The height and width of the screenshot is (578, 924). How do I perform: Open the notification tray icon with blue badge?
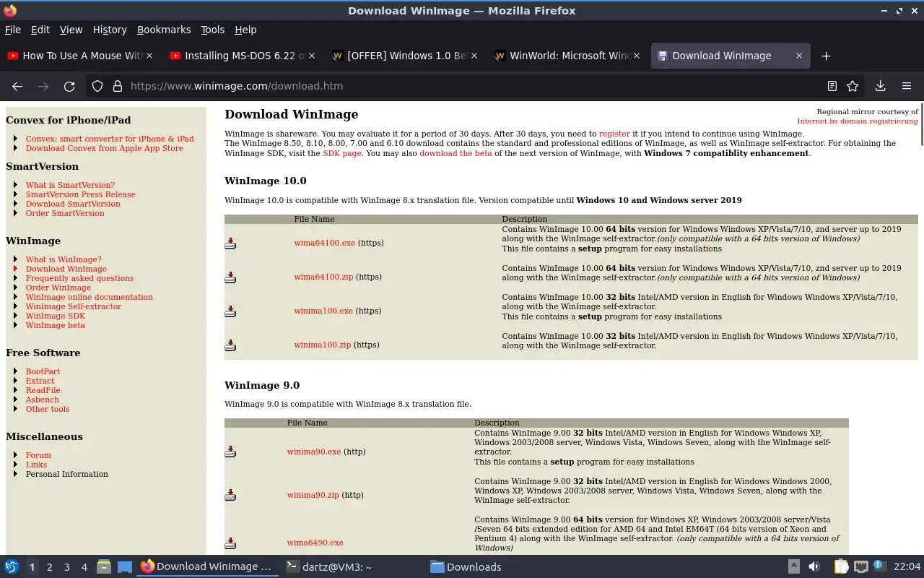tap(879, 566)
